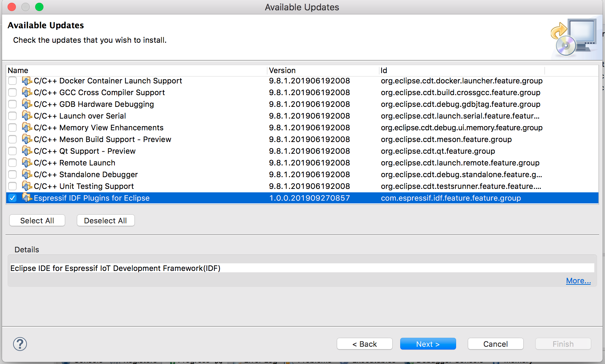Click the feature icon for C/C++ Remote Launch

pyautogui.click(x=27, y=163)
